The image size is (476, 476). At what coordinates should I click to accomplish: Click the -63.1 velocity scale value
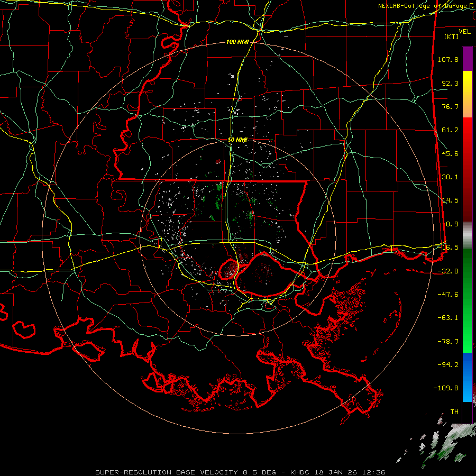[x=448, y=318]
